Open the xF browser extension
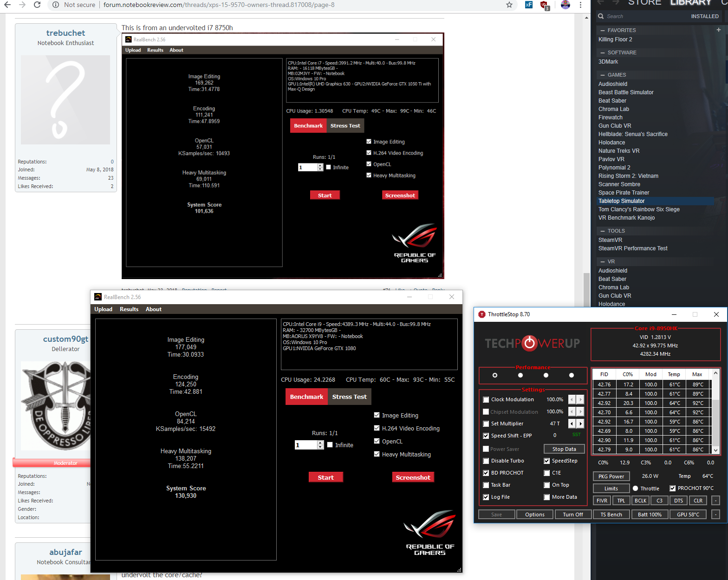Screen dimensions: 728x580 [529, 5]
